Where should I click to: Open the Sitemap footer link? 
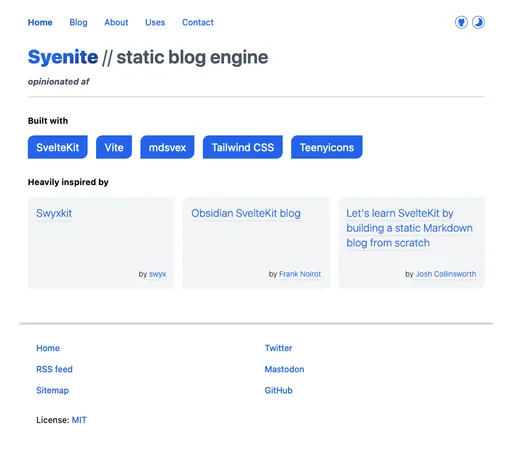point(52,390)
